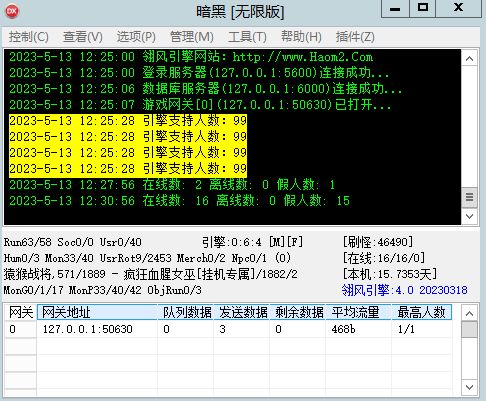The height and width of the screenshot is (401, 486).
Task: Open the 插件(Z) menu
Action: coord(355,37)
